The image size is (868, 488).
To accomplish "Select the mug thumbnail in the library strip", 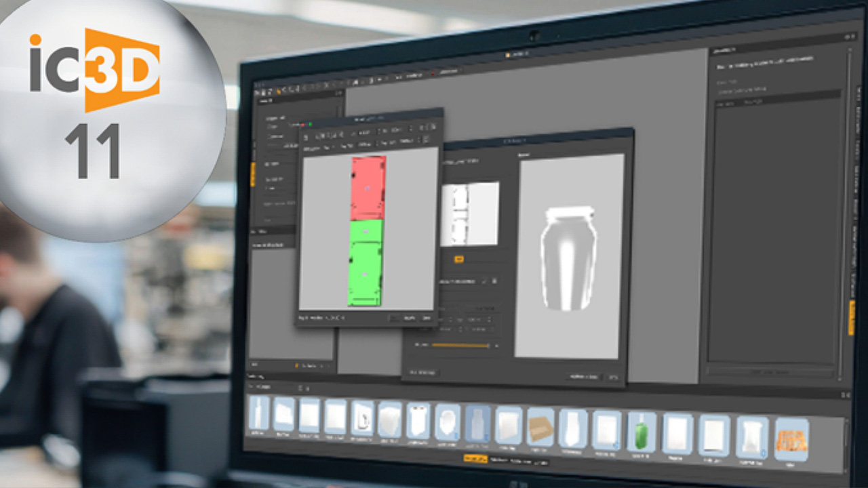I will tap(363, 418).
